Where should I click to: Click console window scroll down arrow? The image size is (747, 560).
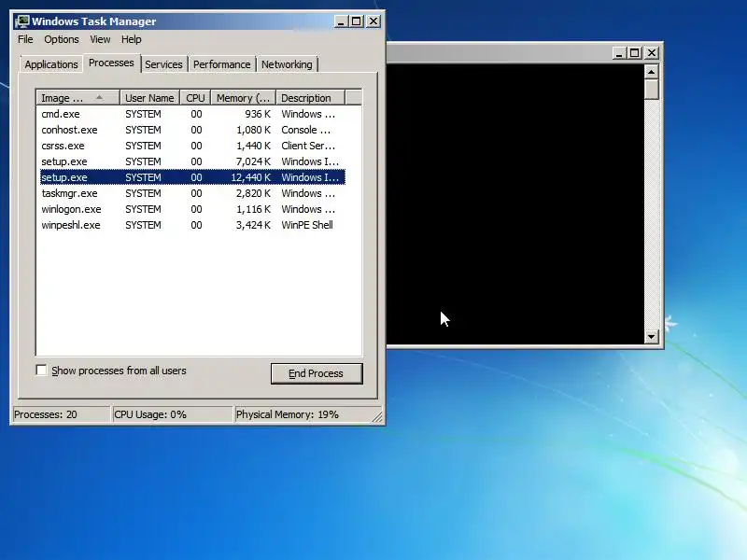[651, 337]
